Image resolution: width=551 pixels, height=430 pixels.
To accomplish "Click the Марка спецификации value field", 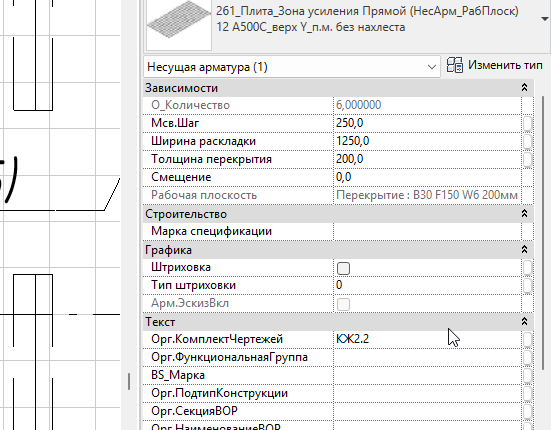I will 427,232.
